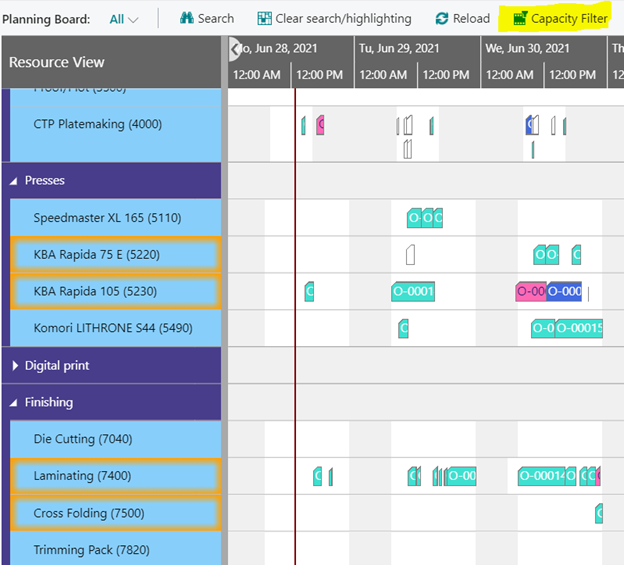Click the pink operation bar on KBA Rapida 105

point(530,292)
